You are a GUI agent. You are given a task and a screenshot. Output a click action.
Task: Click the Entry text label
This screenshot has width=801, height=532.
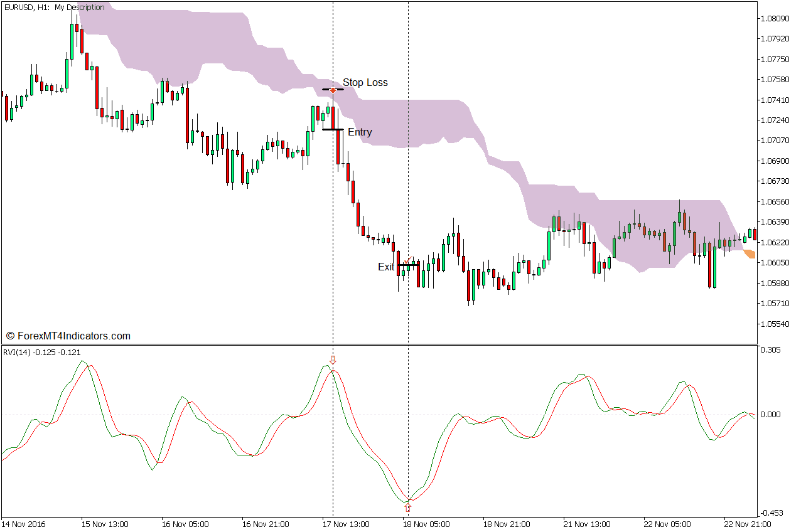(360, 132)
